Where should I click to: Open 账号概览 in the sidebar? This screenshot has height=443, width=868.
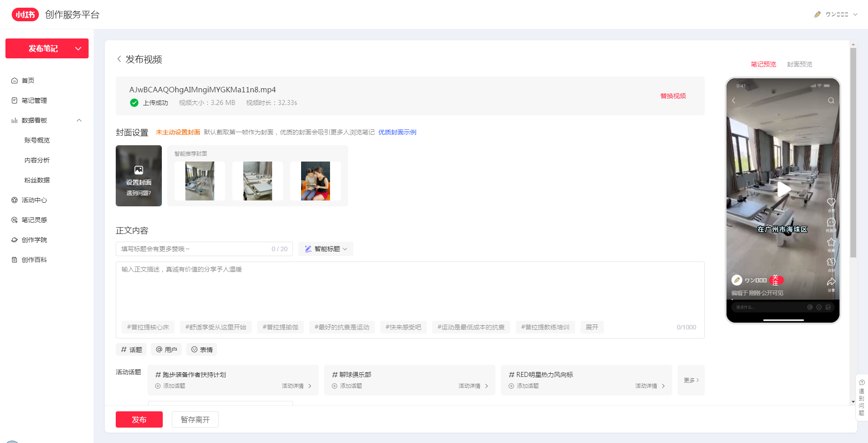tap(37, 140)
